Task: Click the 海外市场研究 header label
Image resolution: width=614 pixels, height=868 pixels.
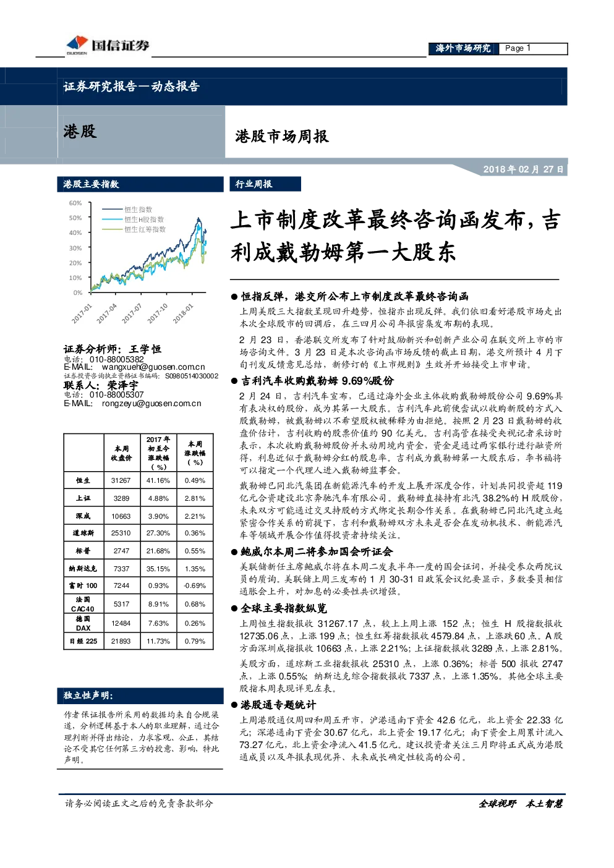Action: pyautogui.click(x=463, y=48)
